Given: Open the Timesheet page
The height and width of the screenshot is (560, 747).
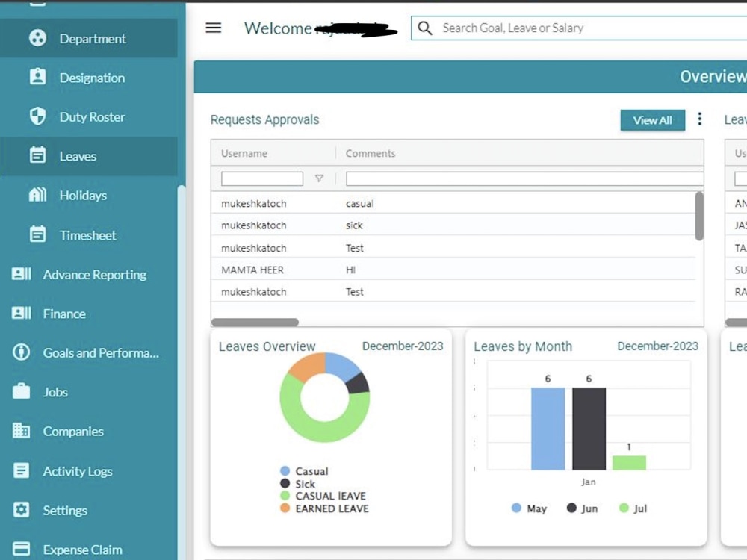Looking at the screenshot, I should pos(89,234).
